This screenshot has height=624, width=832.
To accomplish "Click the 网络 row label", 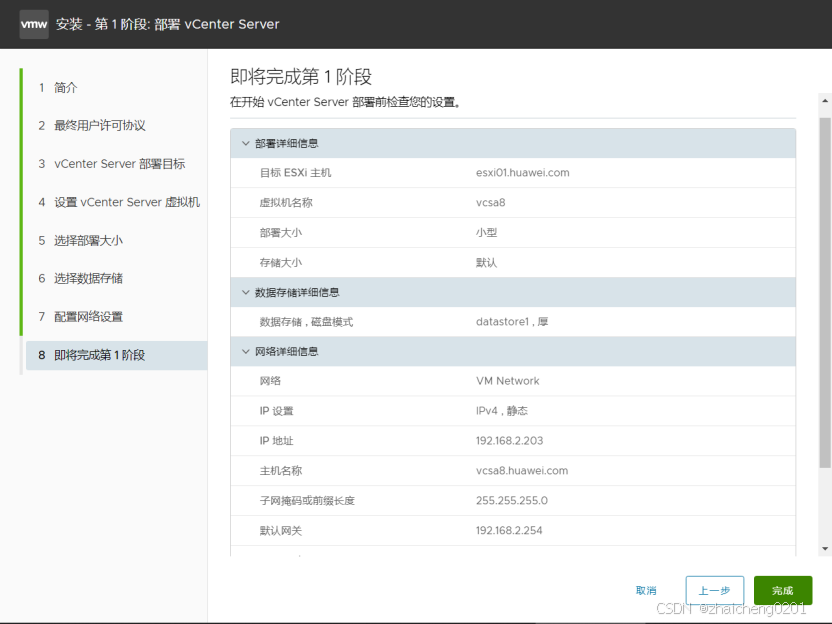I will [270, 381].
